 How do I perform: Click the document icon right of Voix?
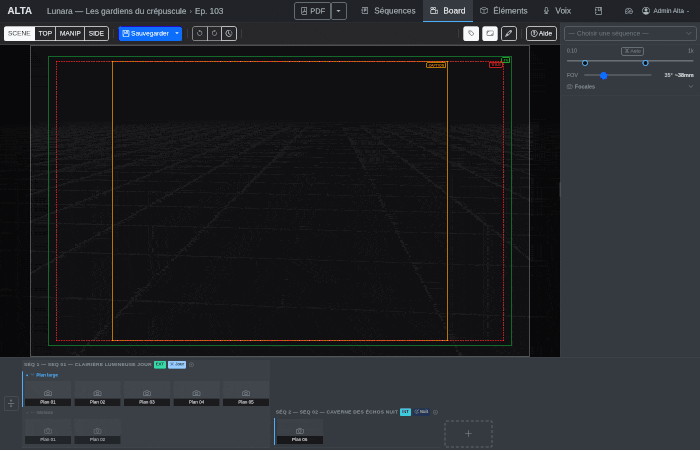[x=598, y=11]
